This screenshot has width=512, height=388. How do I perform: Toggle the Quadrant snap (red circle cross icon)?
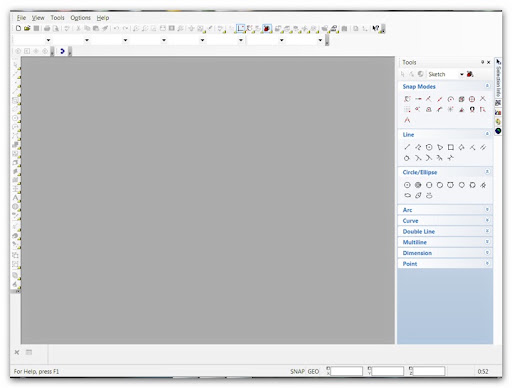click(x=472, y=99)
